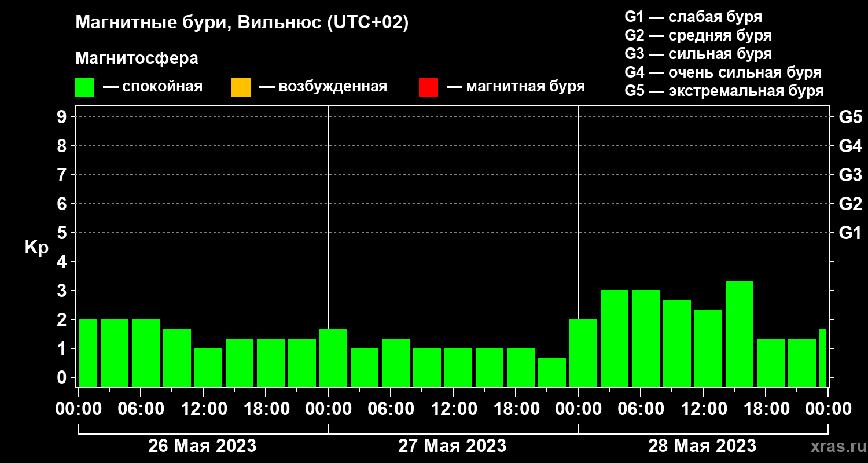868x463 pixels.
Task: Click the orange 'возбужденная' legend swatch
Action: point(241,87)
